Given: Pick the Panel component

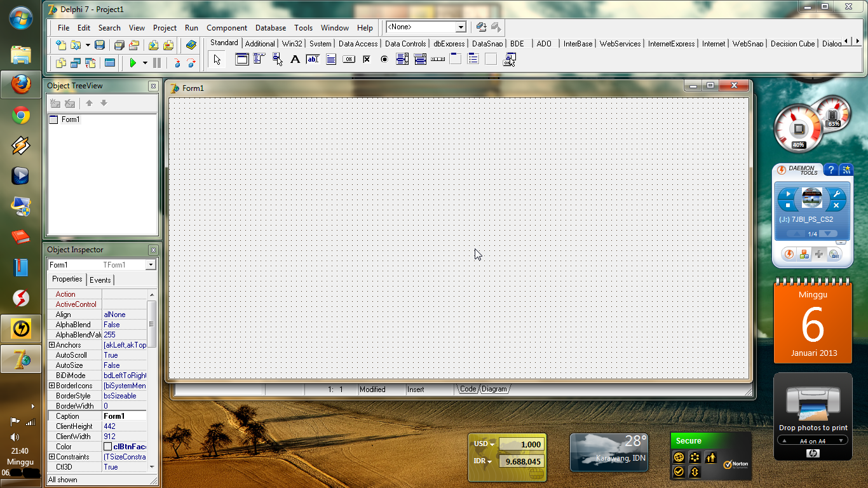Looking at the screenshot, I should [x=491, y=60].
